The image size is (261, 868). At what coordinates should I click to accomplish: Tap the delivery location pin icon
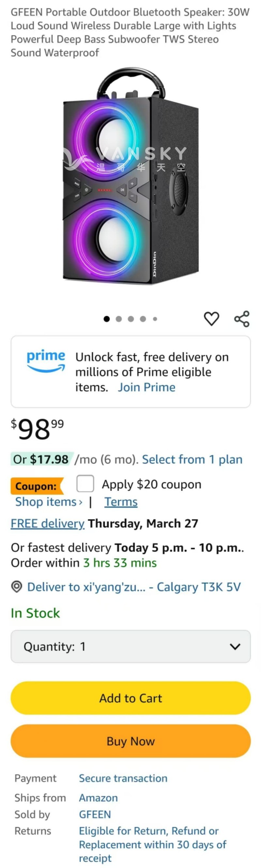(x=17, y=587)
